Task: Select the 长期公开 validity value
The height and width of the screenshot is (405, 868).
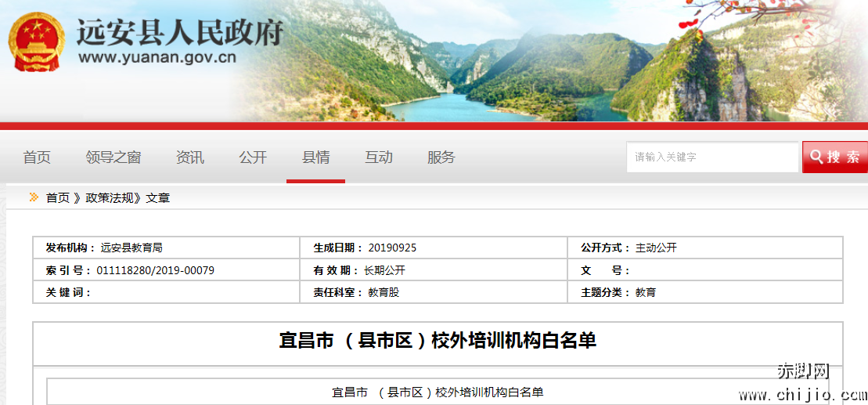Action: coord(385,270)
